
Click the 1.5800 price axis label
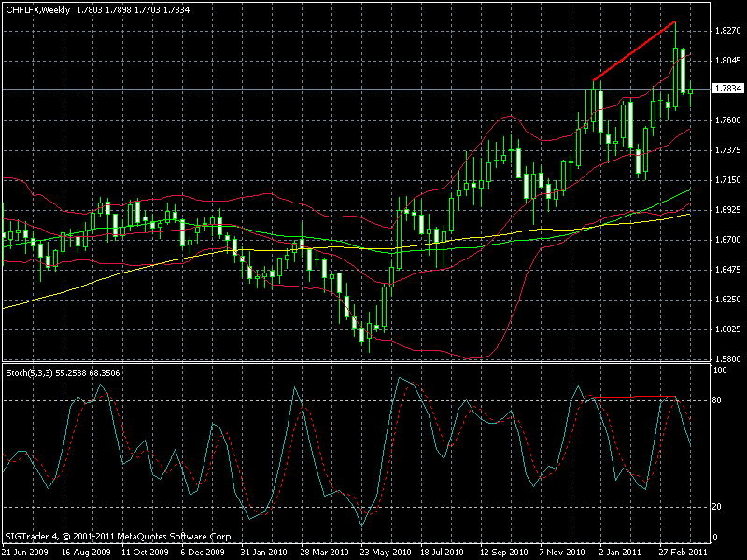click(728, 359)
